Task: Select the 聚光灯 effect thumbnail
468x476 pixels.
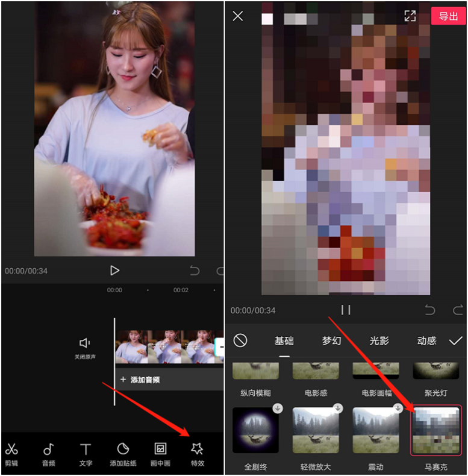Action: click(x=436, y=371)
